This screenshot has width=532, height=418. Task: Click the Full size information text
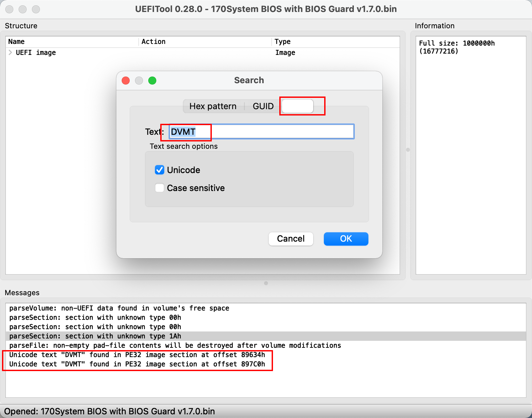[457, 47]
